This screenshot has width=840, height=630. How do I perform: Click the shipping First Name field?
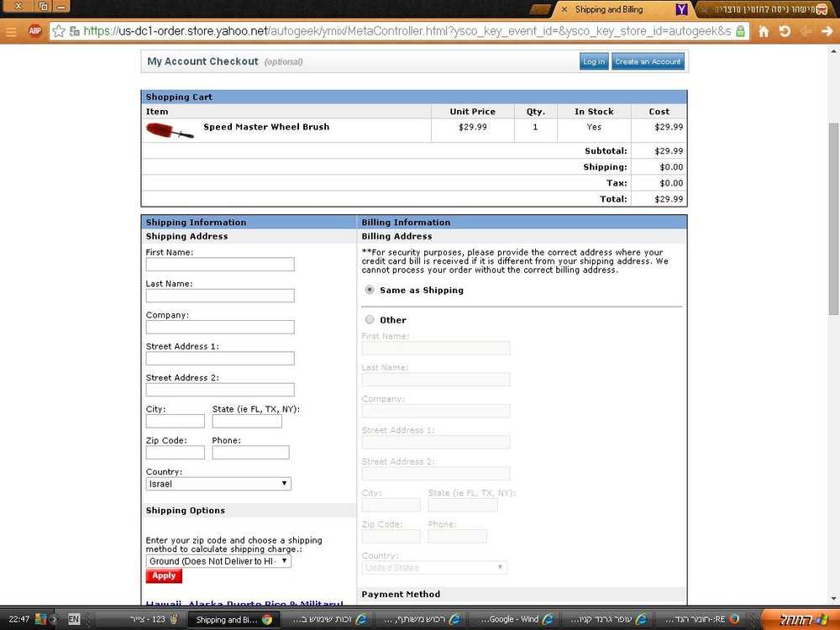tap(219, 264)
